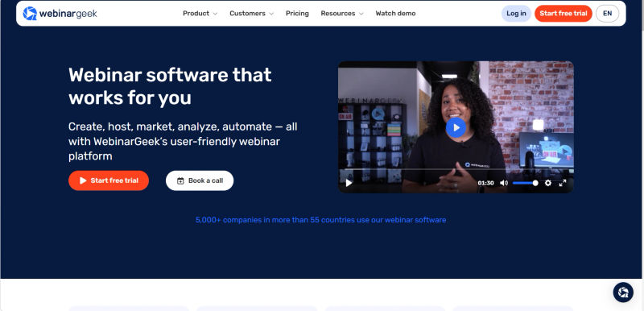Expand the Customers dropdown menu
Image resolution: width=644 pixels, height=311 pixels.
click(251, 14)
